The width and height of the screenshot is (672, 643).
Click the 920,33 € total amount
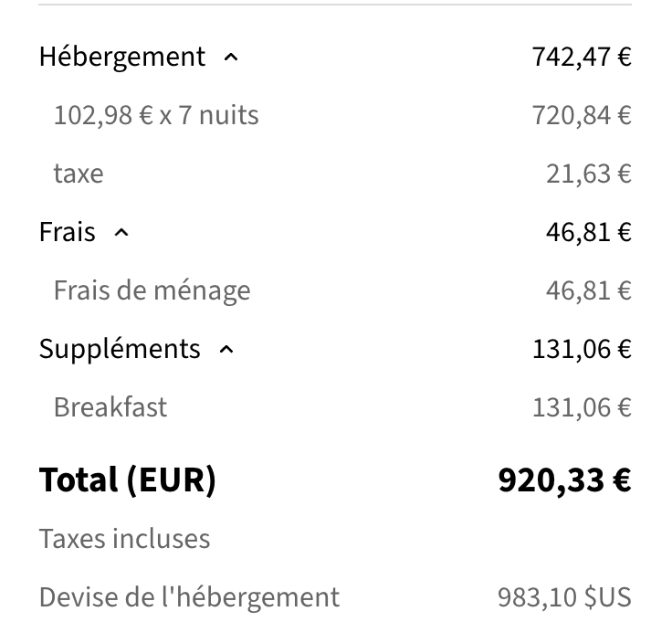[x=564, y=480]
